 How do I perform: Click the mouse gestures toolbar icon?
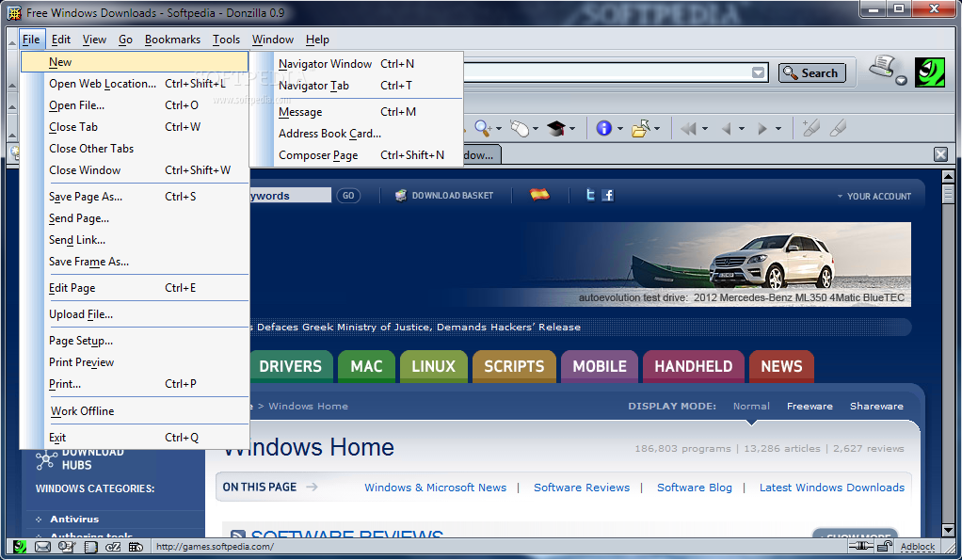tap(519, 129)
